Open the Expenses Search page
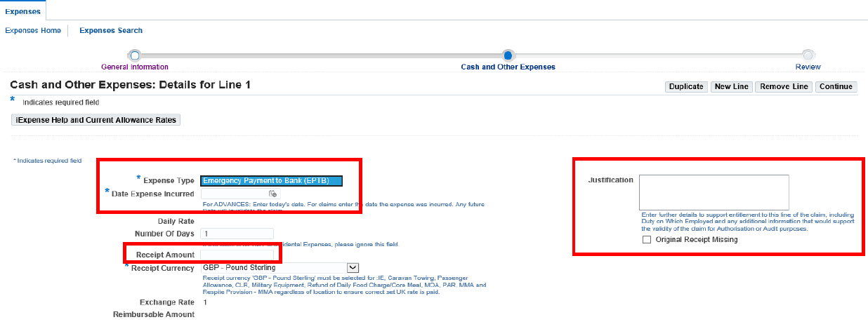 click(111, 31)
